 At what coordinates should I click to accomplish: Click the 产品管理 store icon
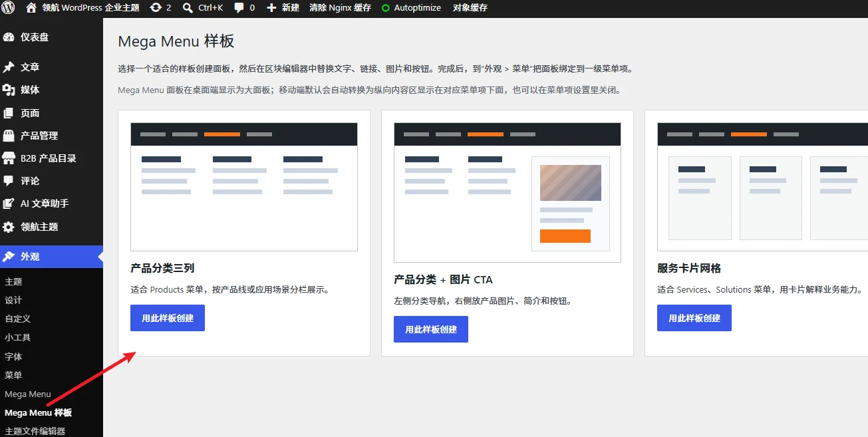9,136
